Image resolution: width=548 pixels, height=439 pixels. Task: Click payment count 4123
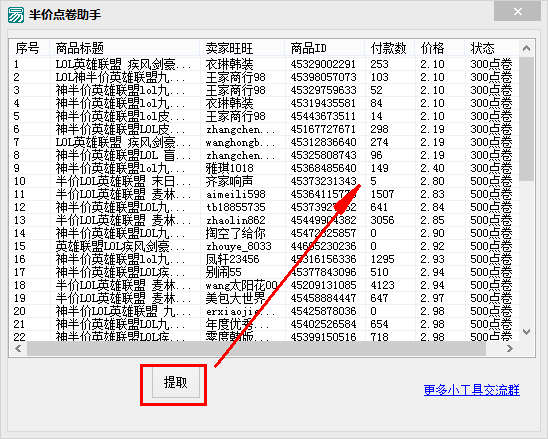click(382, 285)
